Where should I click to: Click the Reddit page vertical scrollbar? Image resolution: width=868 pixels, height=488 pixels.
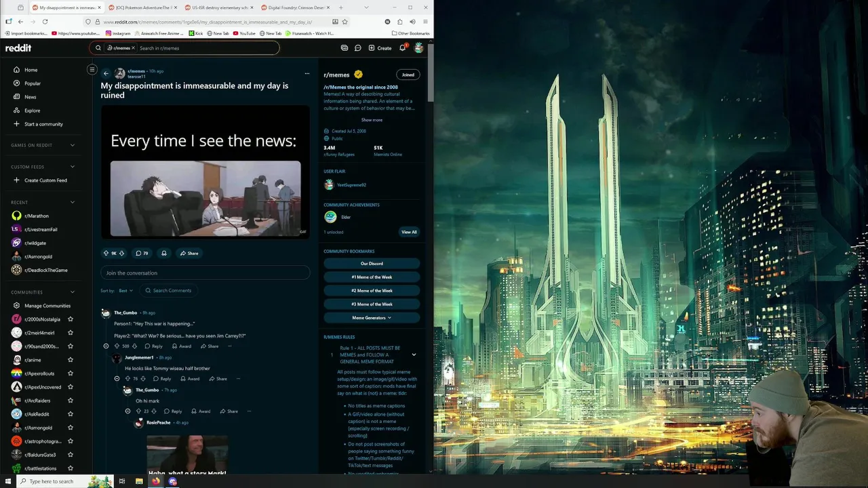point(431,75)
